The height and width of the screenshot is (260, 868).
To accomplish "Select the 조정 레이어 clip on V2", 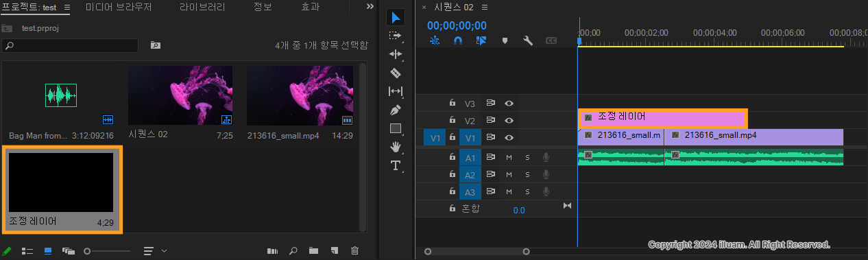I will (662, 118).
